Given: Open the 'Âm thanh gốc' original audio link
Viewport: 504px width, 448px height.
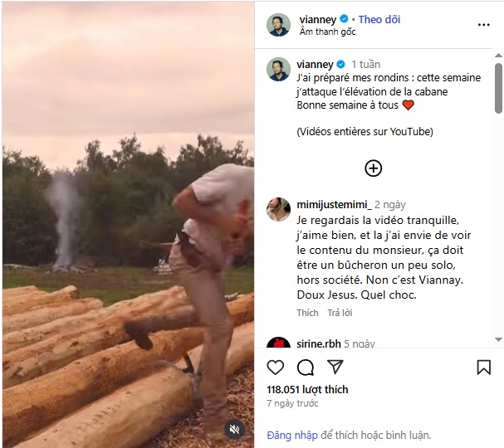Looking at the screenshot, I should point(327,32).
